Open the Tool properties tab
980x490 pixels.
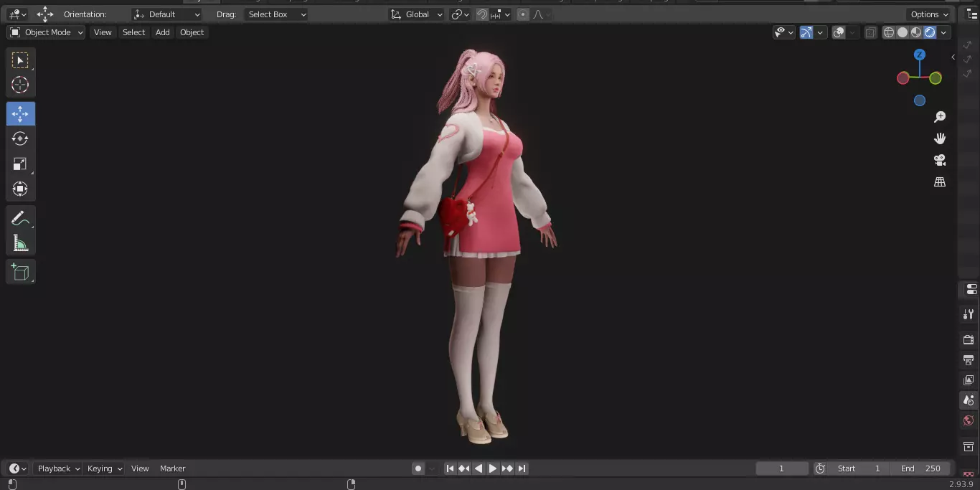point(969,314)
